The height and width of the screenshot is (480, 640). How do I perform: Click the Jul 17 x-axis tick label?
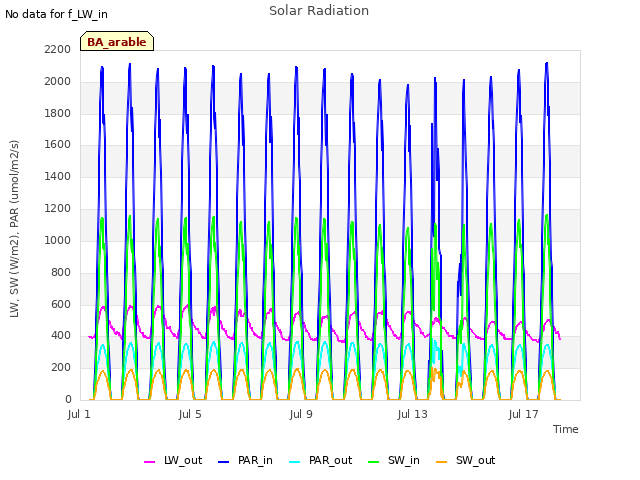point(523,414)
